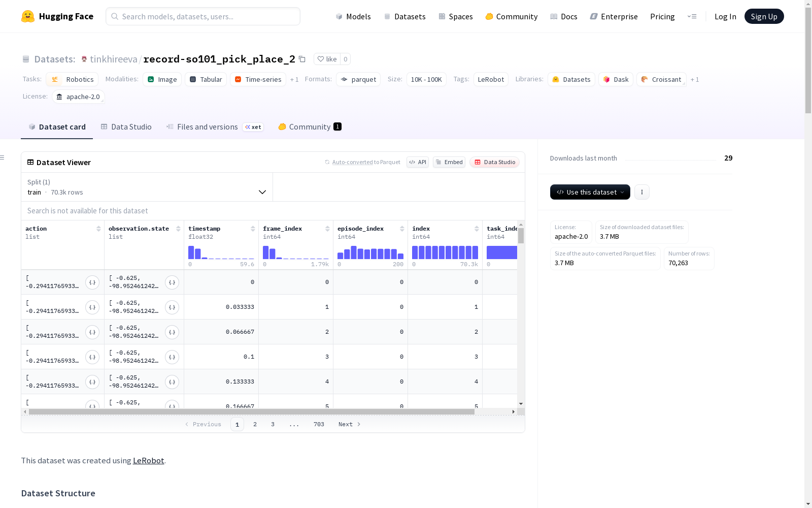
Task: Select the Robotics task tag
Action: (72, 79)
